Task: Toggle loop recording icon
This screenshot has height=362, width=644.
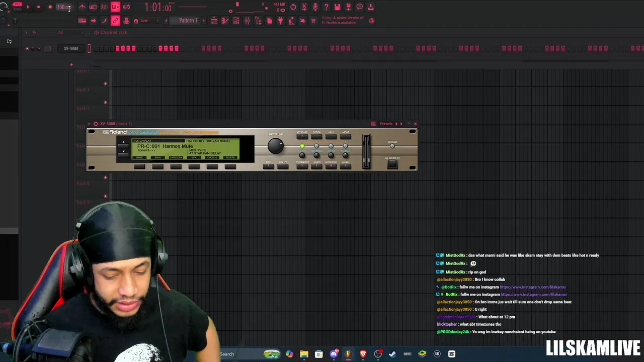Action: coord(126,7)
